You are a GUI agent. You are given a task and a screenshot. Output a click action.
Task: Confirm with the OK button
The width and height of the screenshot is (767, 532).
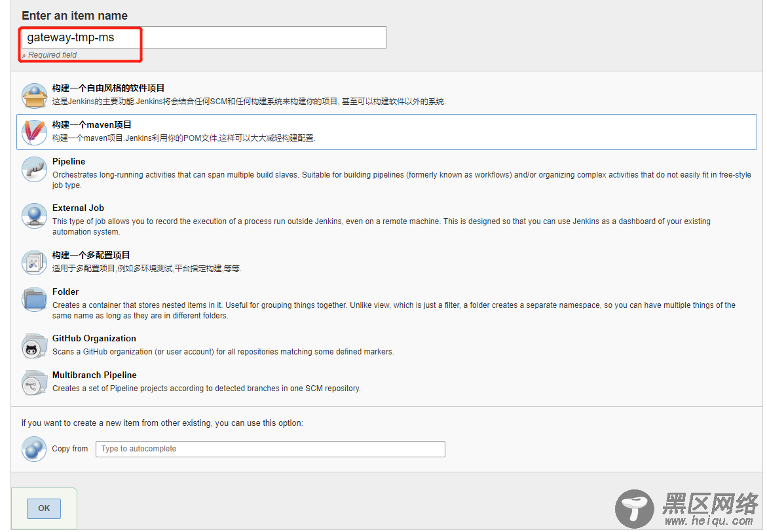(x=44, y=508)
